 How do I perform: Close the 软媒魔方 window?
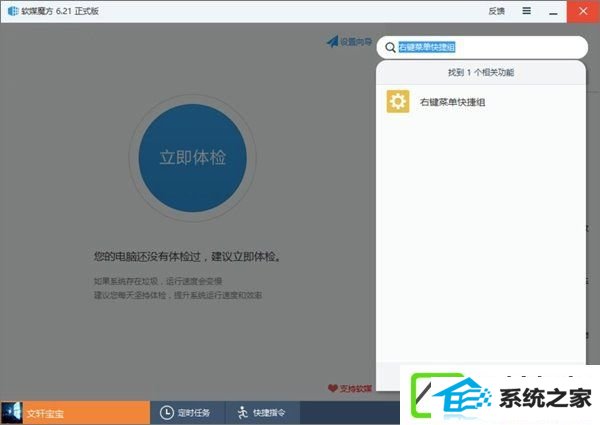pos(583,11)
